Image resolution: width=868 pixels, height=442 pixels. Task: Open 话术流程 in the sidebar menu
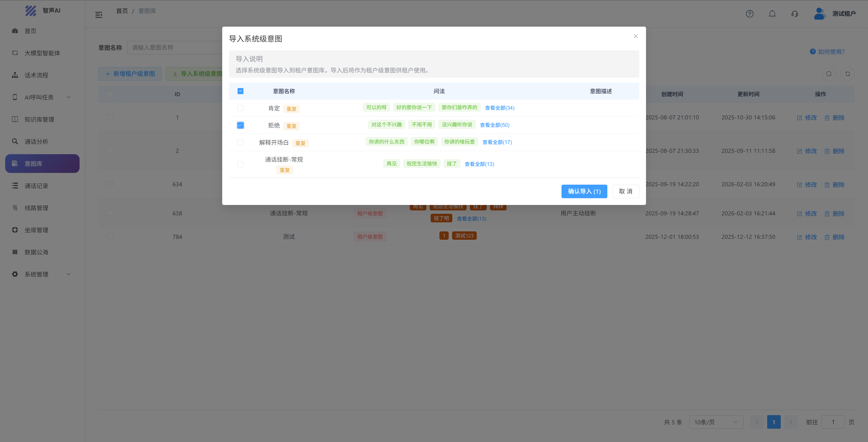pyautogui.click(x=36, y=75)
